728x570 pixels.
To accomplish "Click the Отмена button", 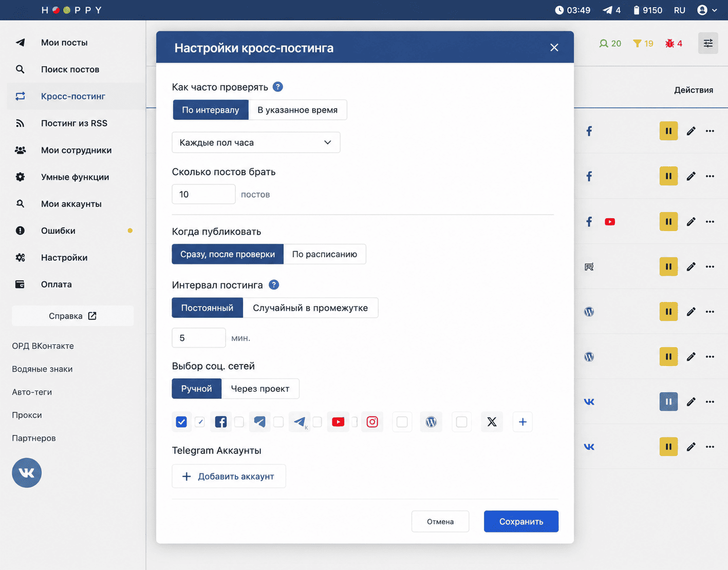I will [x=440, y=521].
